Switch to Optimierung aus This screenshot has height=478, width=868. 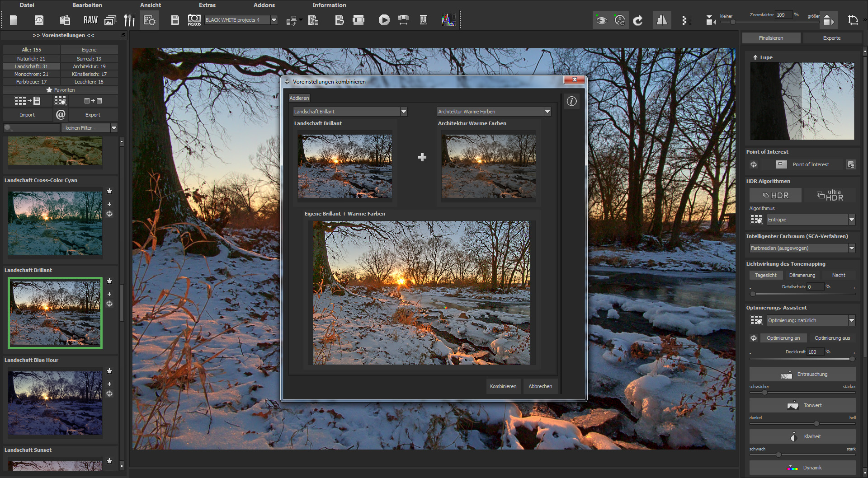point(832,338)
